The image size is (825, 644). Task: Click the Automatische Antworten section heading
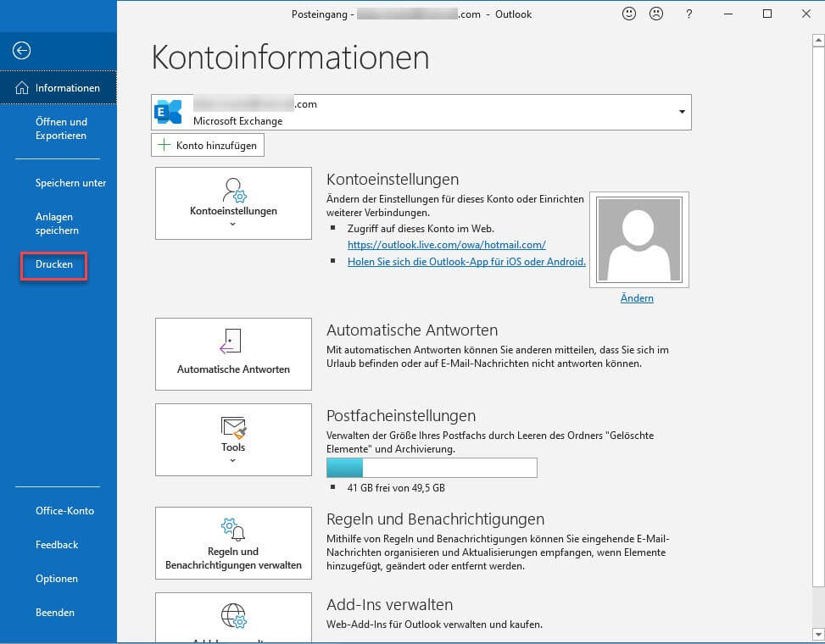pos(412,330)
